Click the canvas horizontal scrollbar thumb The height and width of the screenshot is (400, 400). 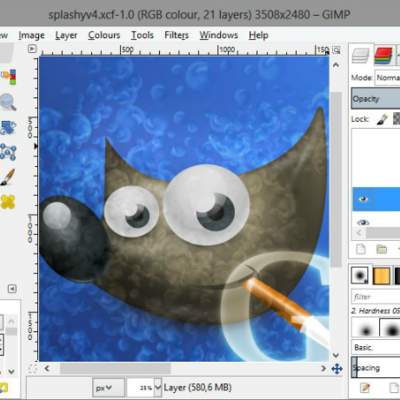[115, 368]
